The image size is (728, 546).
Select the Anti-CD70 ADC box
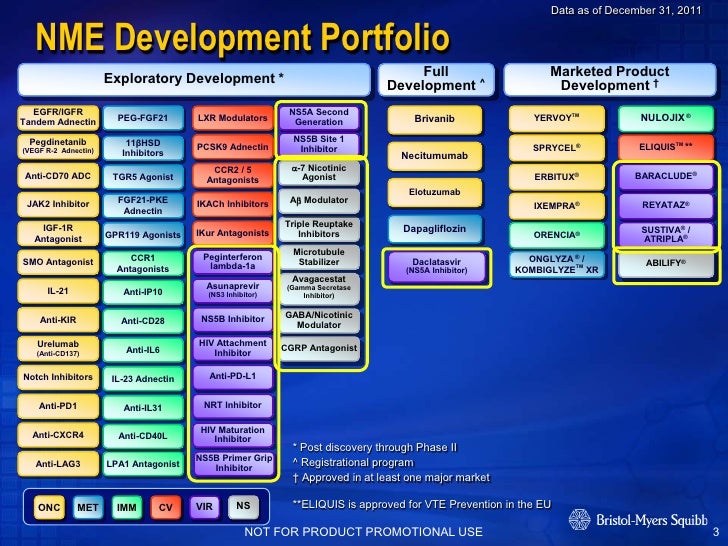coord(58,176)
